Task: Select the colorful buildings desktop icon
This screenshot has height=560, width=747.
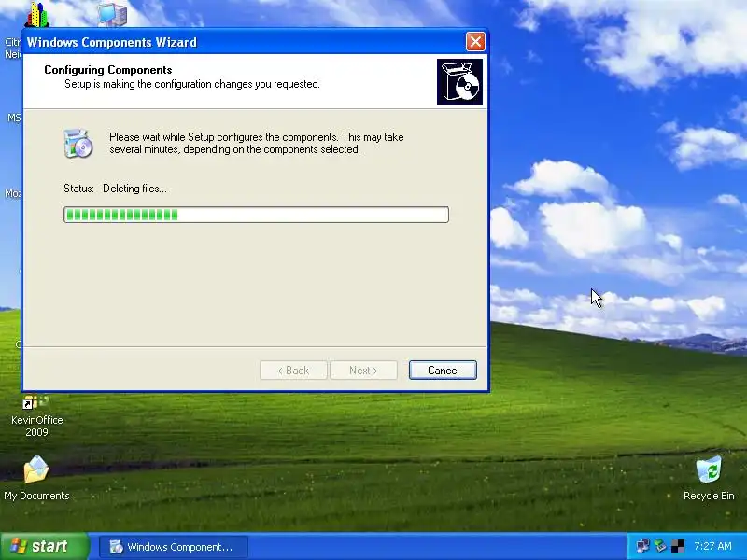Action: [36, 14]
